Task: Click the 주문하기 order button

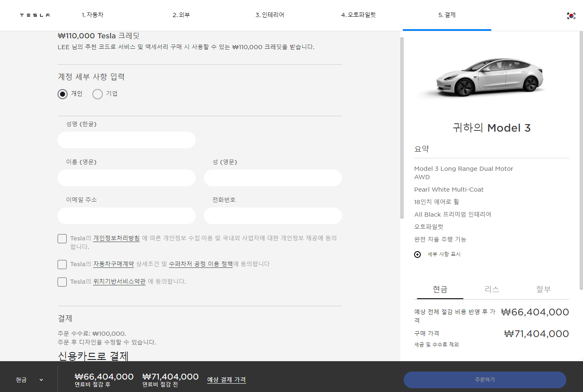Action: [485, 380]
